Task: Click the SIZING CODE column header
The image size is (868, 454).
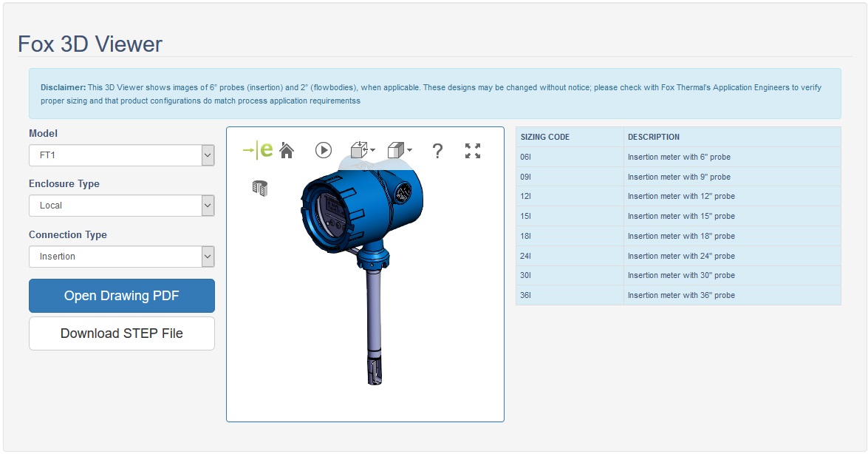Action: [x=545, y=137]
